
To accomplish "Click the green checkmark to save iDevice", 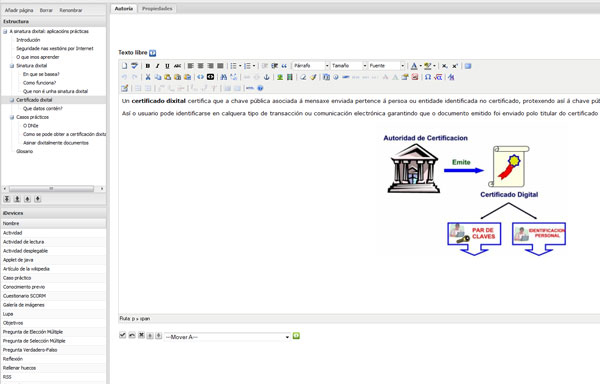I will coord(122,335).
